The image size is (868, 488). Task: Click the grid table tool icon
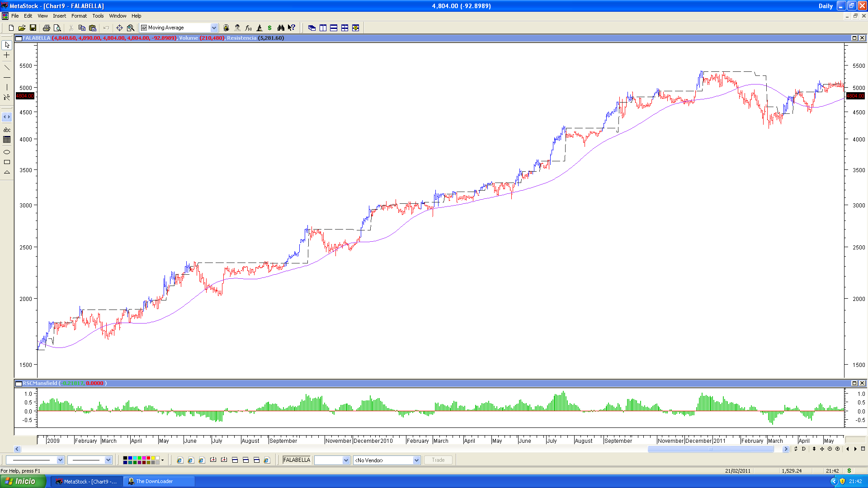pos(7,140)
